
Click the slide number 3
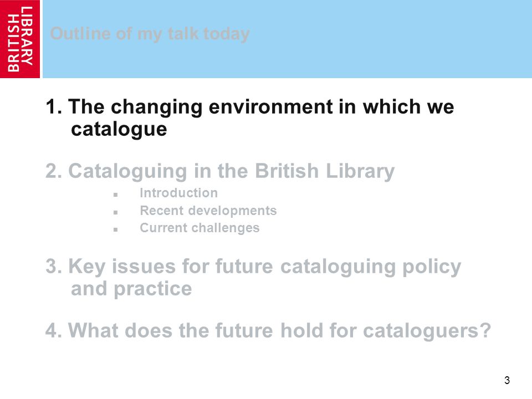pyautogui.click(x=507, y=380)
